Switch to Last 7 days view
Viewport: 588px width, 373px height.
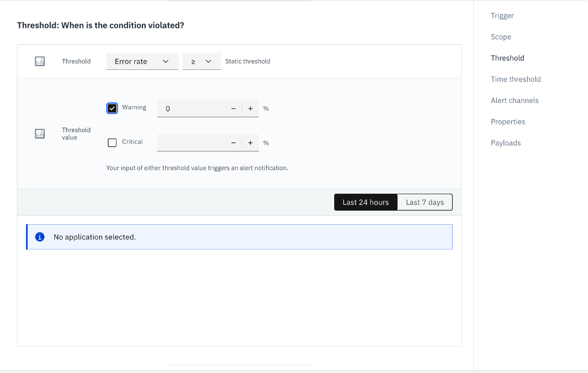point(425,203)
